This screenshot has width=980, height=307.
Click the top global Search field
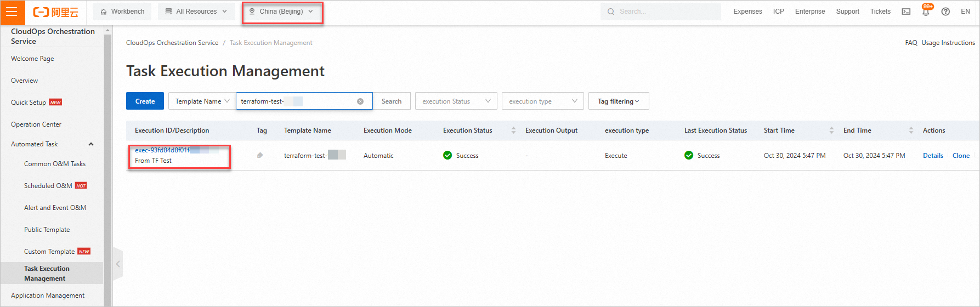pos(664,12)
